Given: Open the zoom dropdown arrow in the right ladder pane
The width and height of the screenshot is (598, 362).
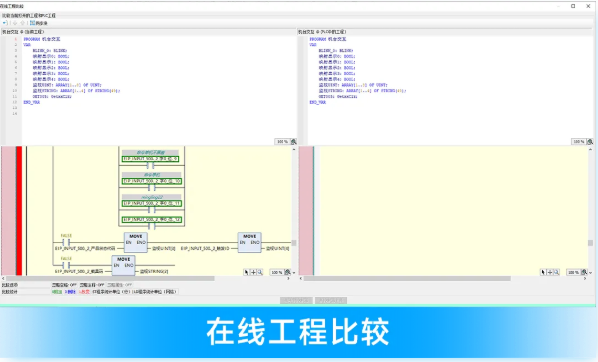Looking at the screenshot, I should (591, 273).
